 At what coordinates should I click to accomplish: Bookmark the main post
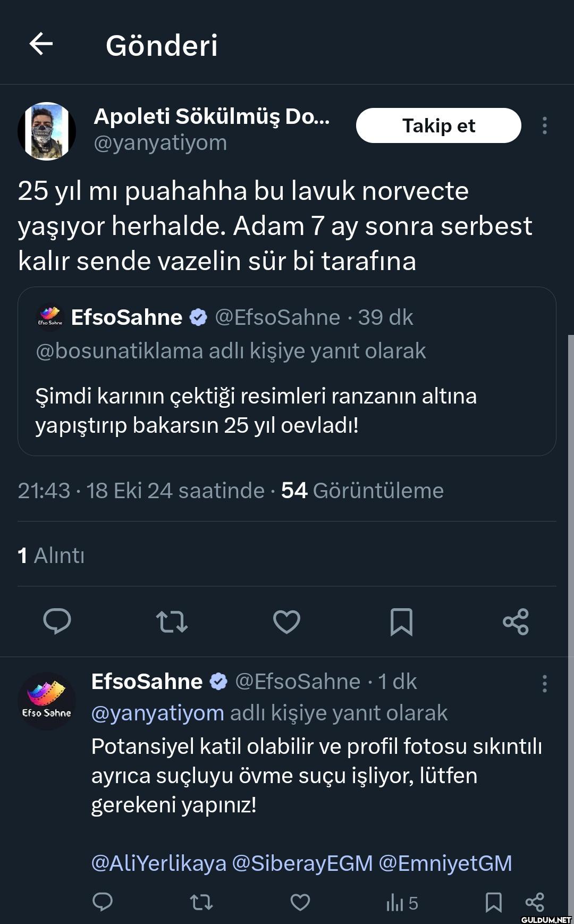click(x=401, y=621)
